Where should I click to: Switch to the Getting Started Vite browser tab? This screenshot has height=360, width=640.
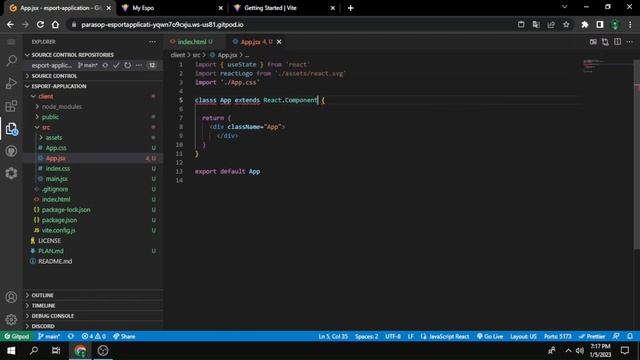tap(284, 8)
